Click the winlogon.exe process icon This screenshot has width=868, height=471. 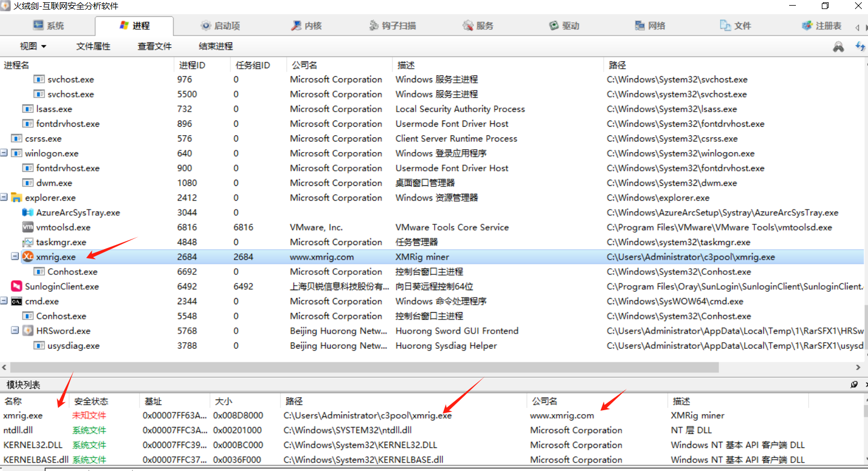pyautogui.click(x=16, y=153)
